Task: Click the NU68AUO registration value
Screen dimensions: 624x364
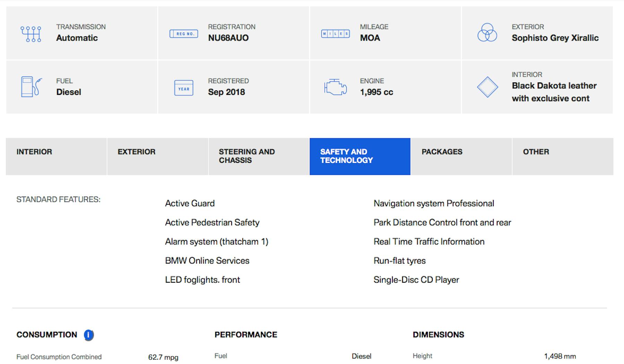Action: [x=228, y=38]
